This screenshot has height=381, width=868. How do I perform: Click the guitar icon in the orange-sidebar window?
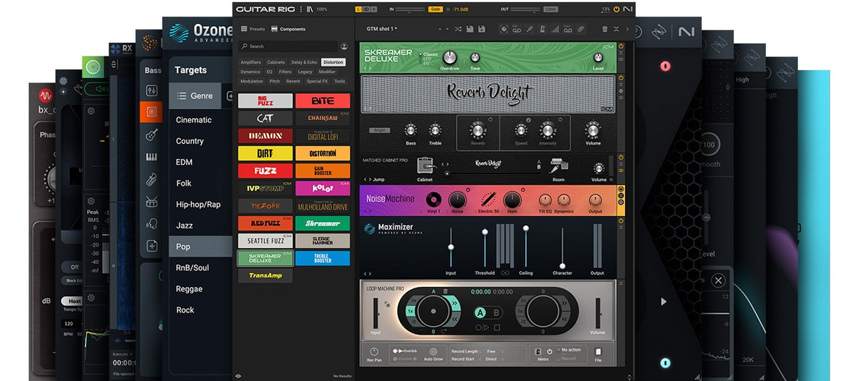[x=152, y=134]
